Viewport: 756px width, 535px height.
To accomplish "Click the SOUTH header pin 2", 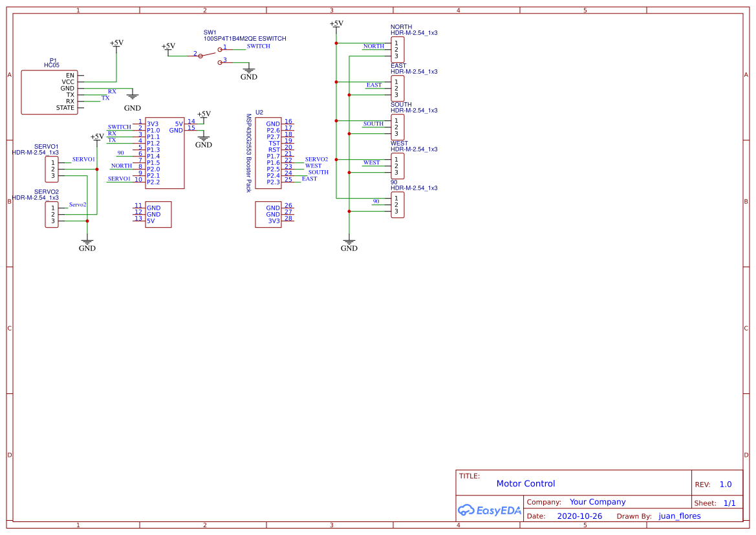I will [x=396, y=127].
